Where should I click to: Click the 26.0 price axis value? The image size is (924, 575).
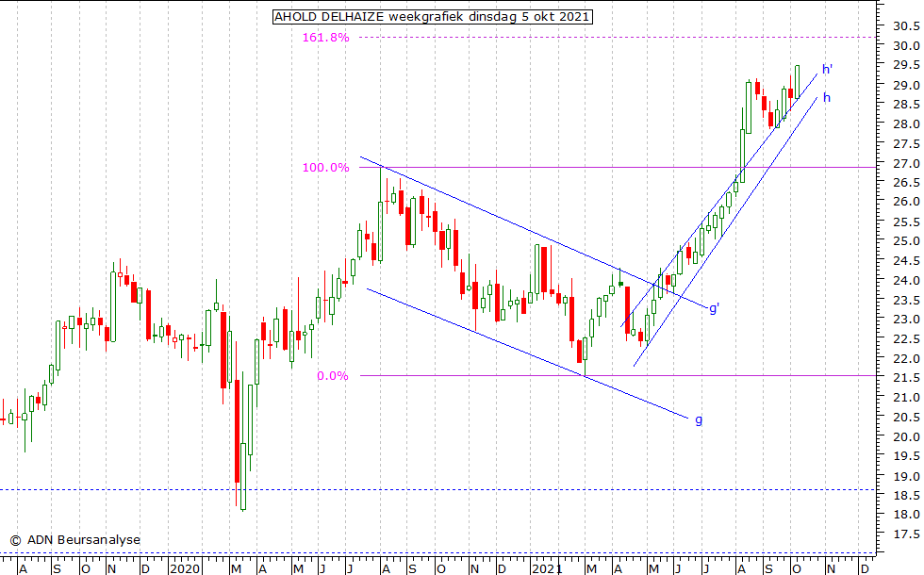(x=906, y=202)
